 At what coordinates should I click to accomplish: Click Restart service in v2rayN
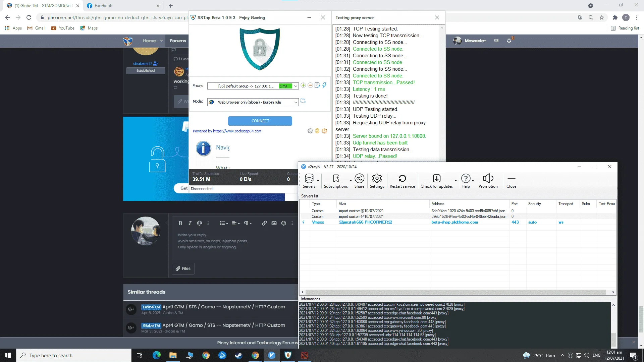[402, 181]
